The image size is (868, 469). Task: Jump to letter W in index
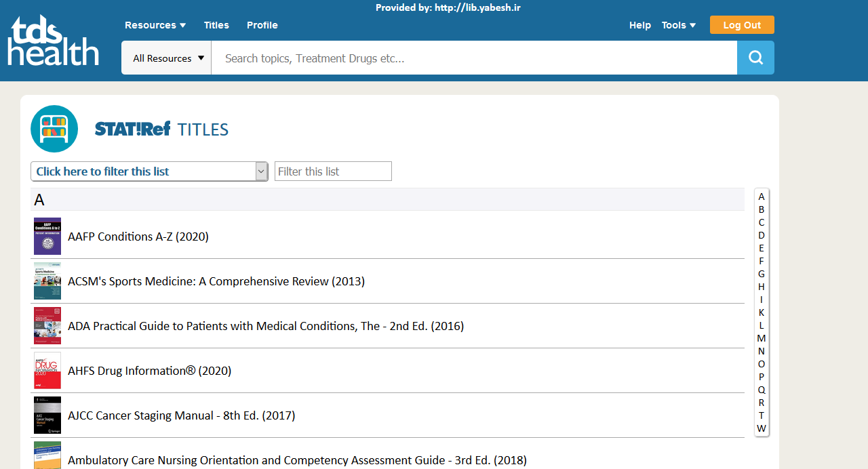pyautogui.click(x=762, y=428)
